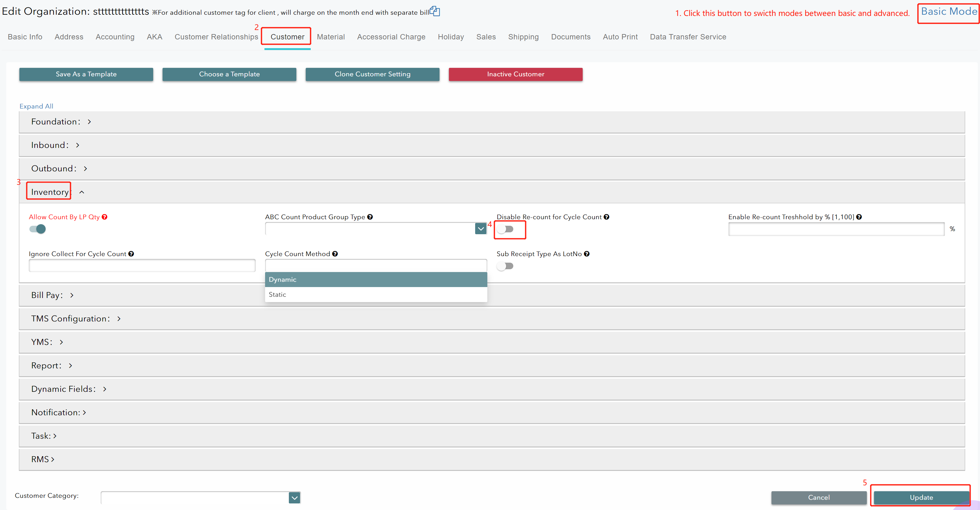980x510 pixels.
Task: Turn off Allow Count By LP Qty toggle
Action: point(38,229)
